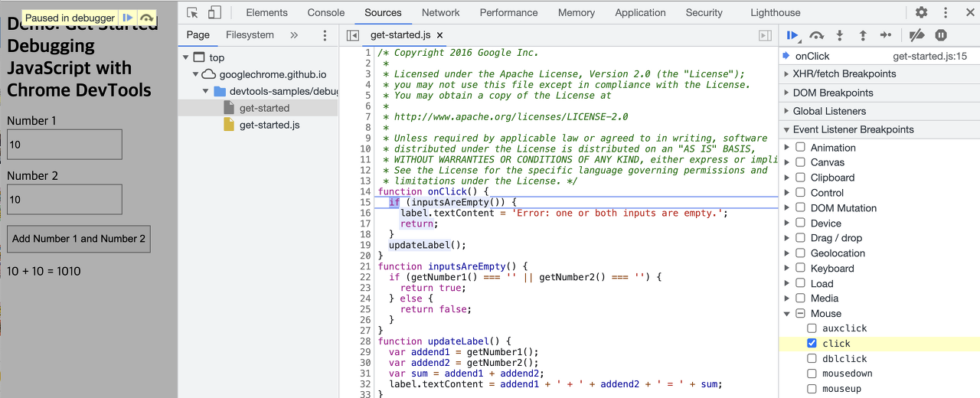980x398 pixels.
Task: Activate the inspect element picker icon
Action: point(193,12)
